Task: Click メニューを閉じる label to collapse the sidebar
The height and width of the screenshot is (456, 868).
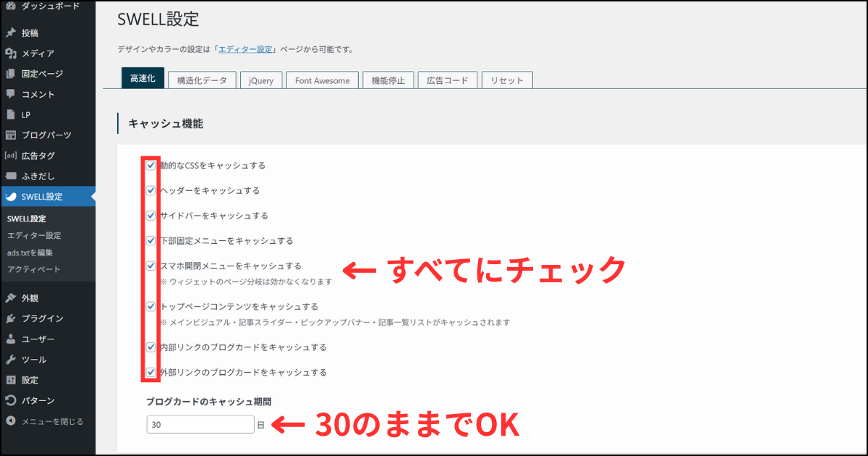Action: (52, 421)
